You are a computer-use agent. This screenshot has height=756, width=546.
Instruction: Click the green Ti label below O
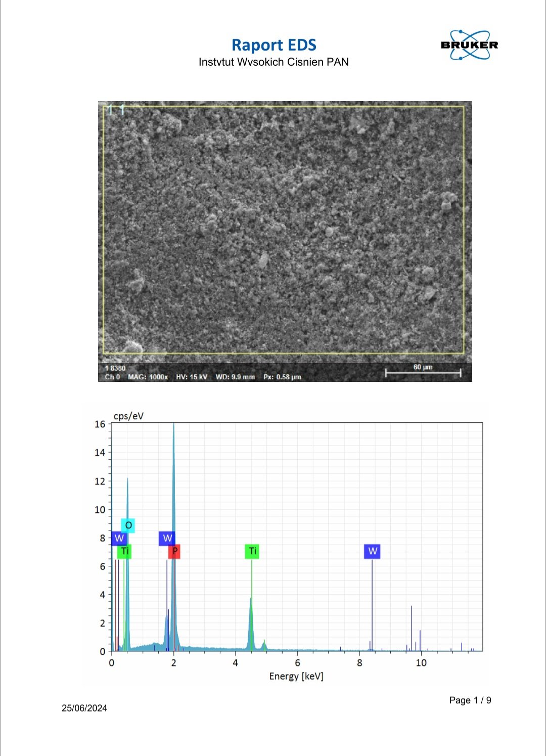[x=124, y=551]
